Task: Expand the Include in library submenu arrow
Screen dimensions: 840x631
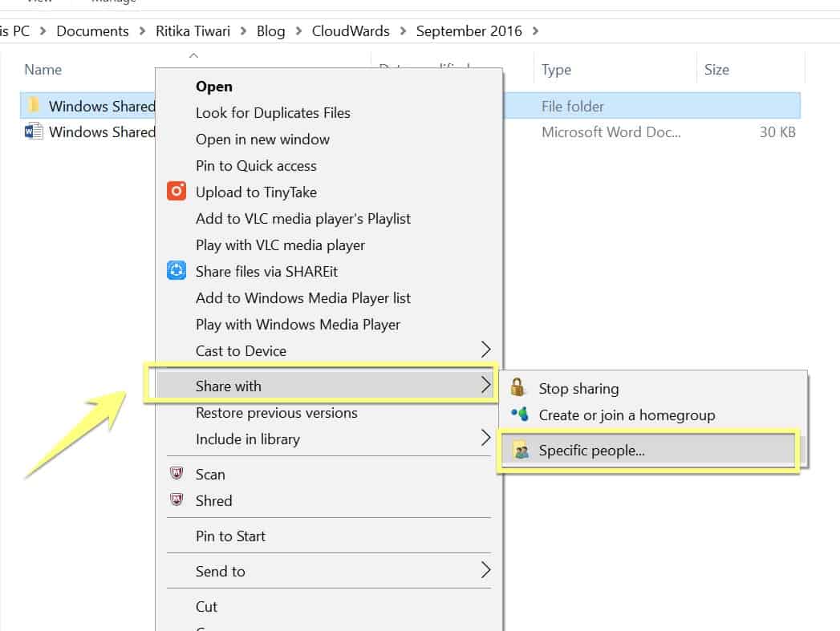Action: [x=485, y=438]
